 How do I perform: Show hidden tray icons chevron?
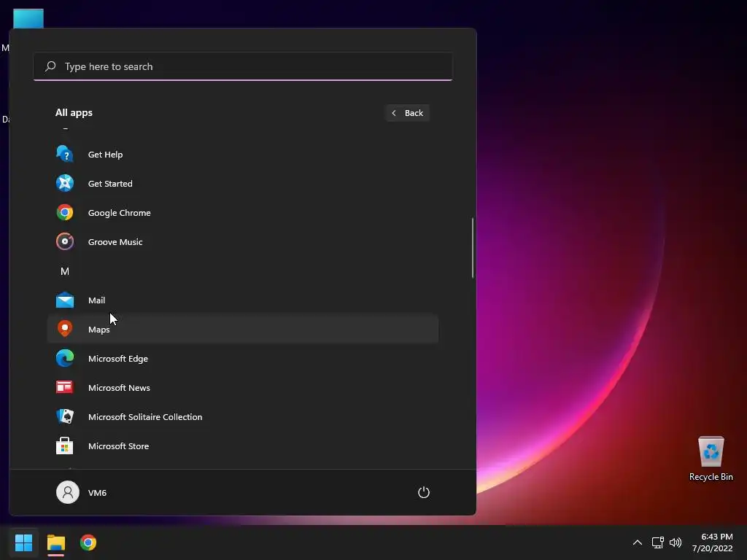click(x=638, y=542)
